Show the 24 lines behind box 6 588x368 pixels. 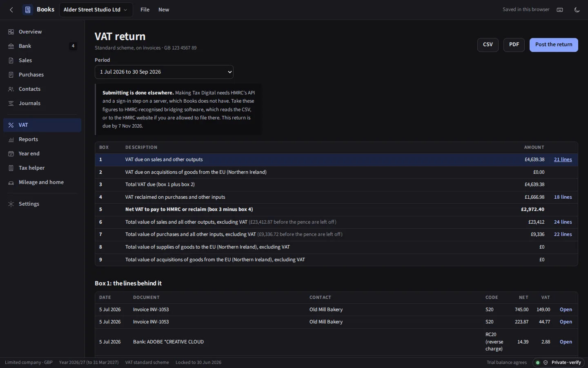tap(563, 222)
